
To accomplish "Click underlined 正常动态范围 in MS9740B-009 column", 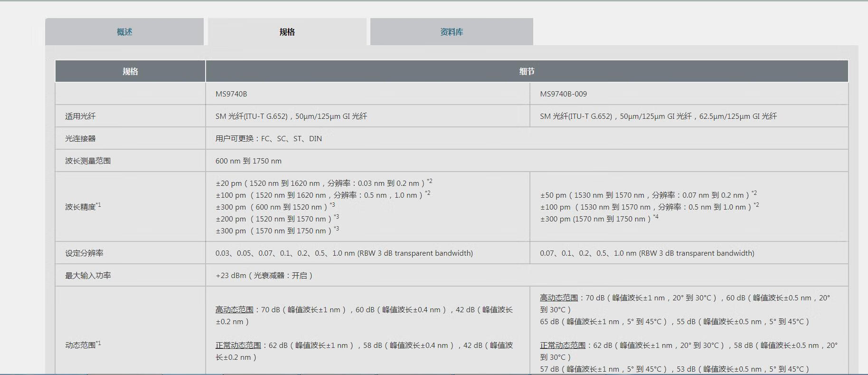I will [563, 345].
